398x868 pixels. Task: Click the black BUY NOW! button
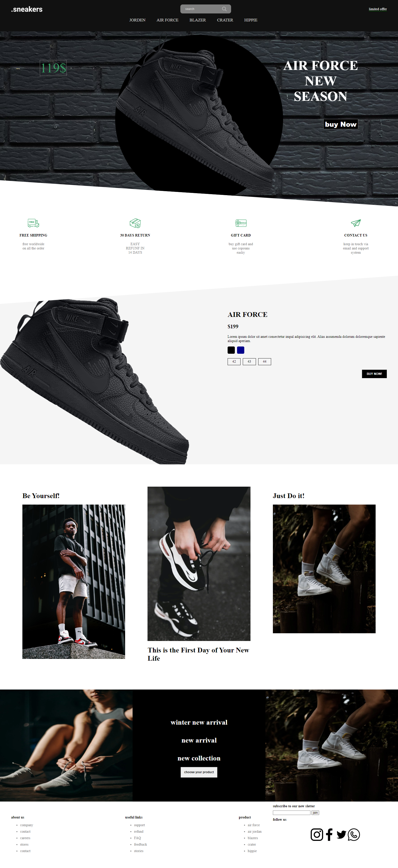(x=374, y=374)
